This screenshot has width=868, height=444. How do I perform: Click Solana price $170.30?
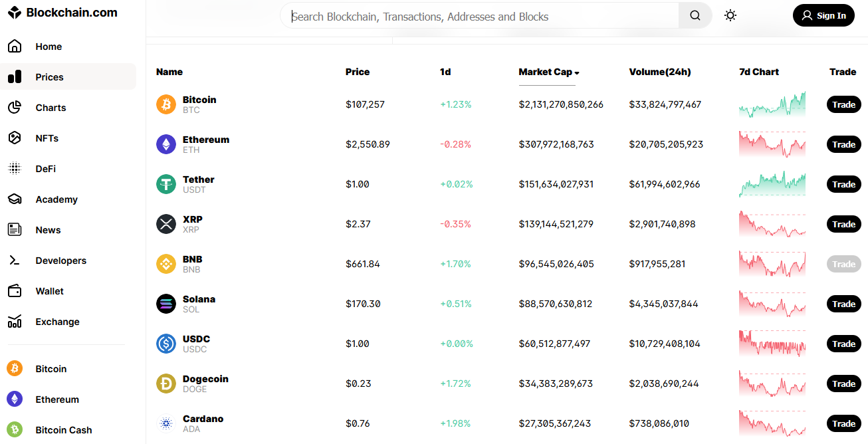363,304
